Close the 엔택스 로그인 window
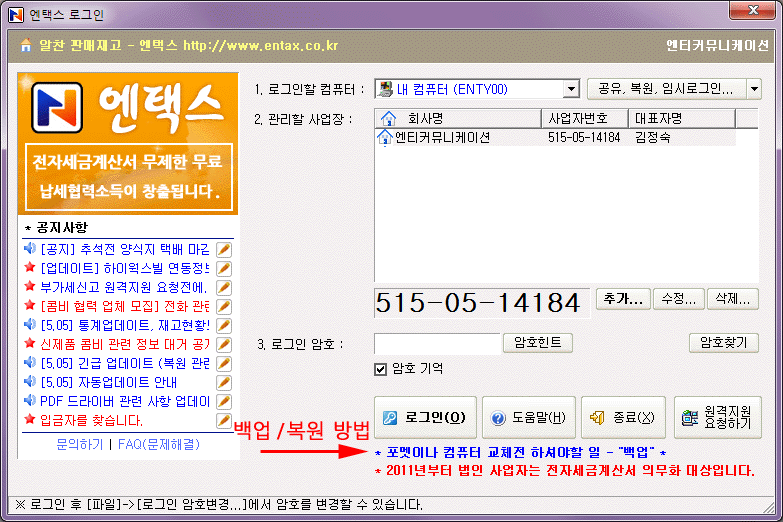Screen dimensions: 783x522 pos(754,10)
